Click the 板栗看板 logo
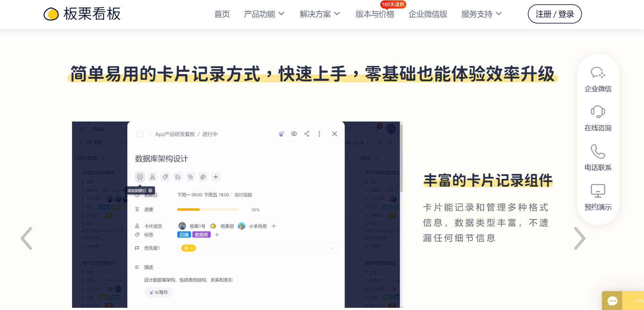 [x=82, y=14]
